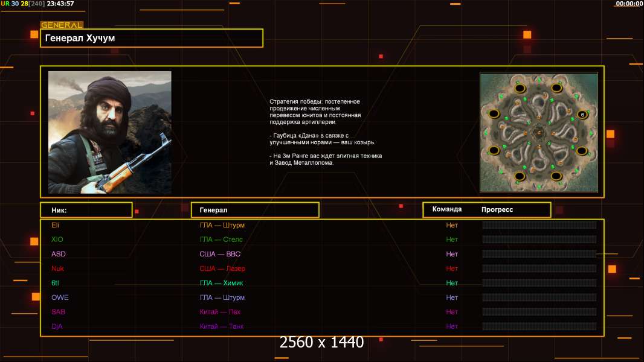Click the 'Команда' column header
Screen dimensions: 644x362
(447, 209)
